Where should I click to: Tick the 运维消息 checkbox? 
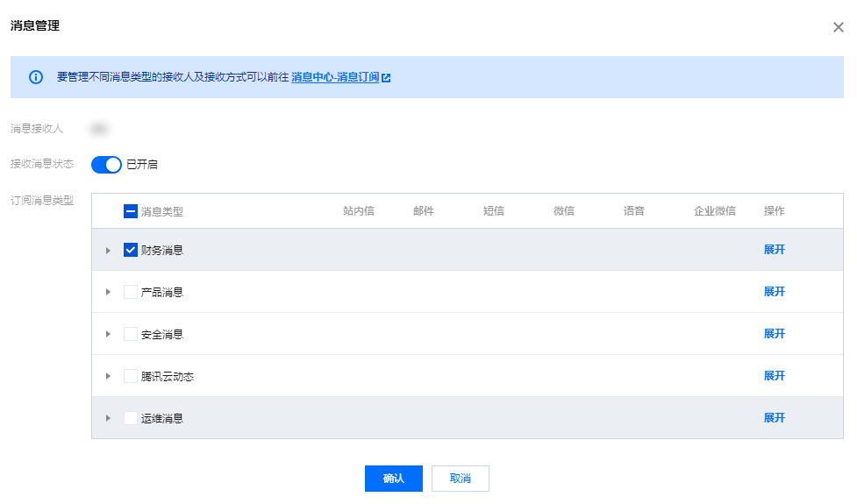(131, 418)
